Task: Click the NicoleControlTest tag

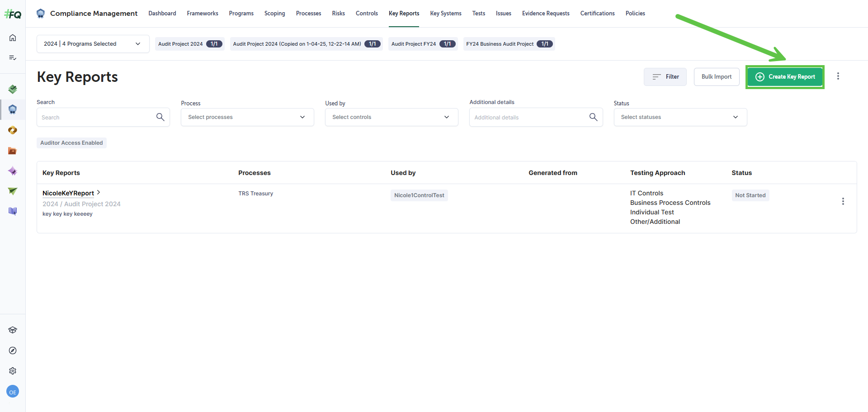Action: [x=419, y=195]
